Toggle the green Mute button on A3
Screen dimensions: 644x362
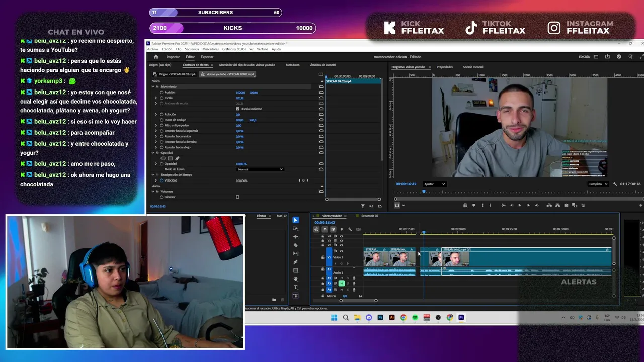click(x=342, y=284)
